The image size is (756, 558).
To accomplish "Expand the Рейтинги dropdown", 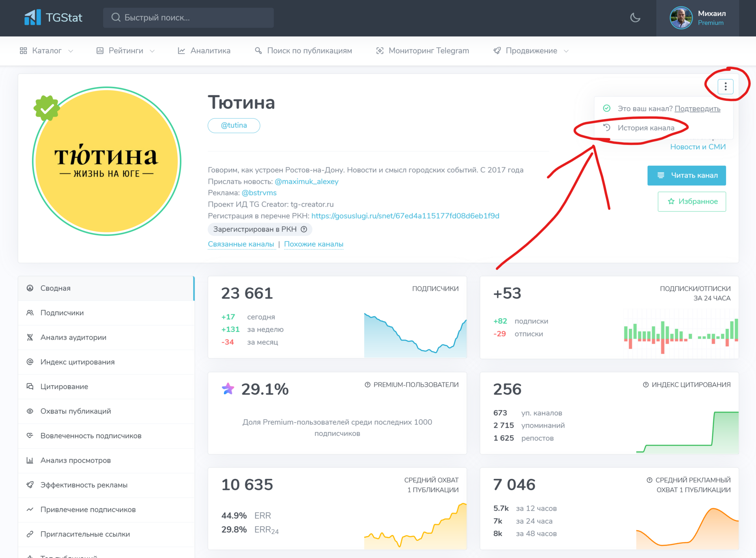I will click(126, 51).
